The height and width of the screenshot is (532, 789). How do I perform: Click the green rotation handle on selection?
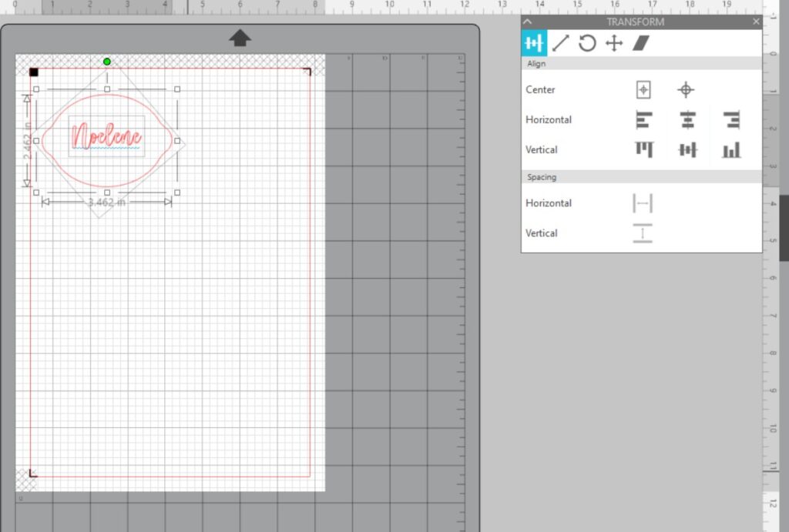click(x=107, y=62)
